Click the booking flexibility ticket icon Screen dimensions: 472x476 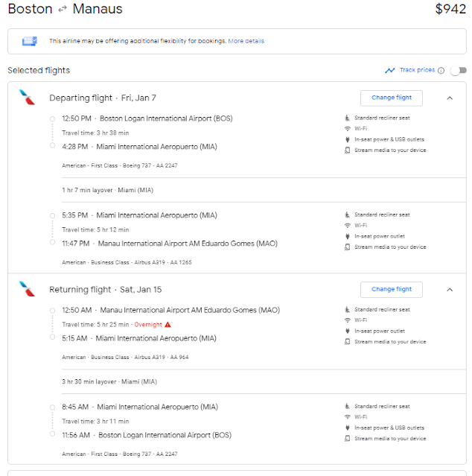(30, 41)
